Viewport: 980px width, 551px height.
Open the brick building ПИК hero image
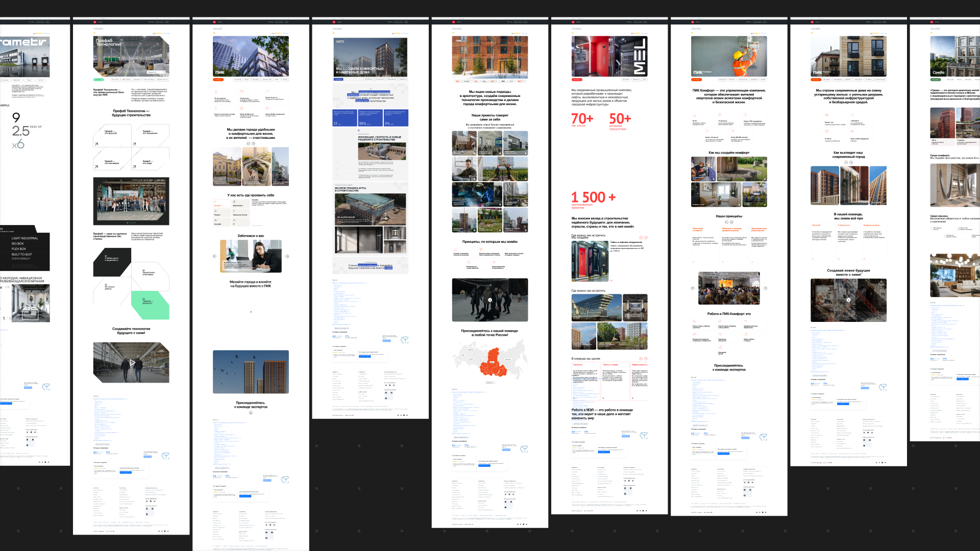(490, 57)
